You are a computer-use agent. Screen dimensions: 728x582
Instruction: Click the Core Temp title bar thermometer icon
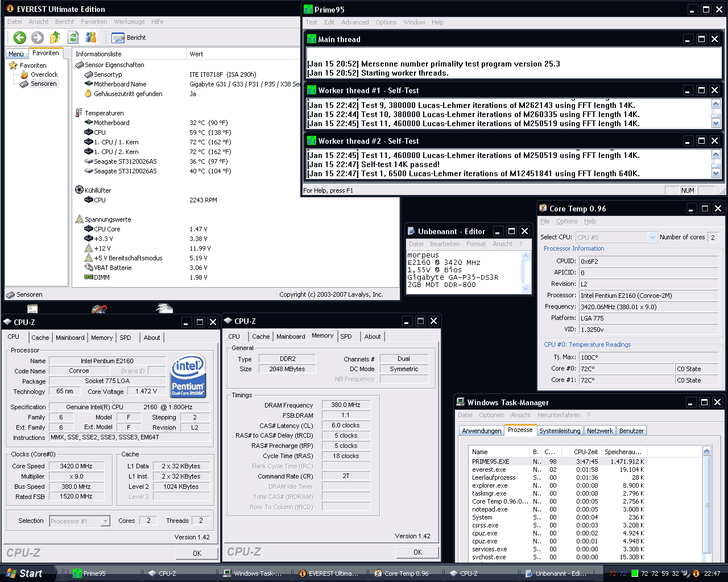point(543,209)
